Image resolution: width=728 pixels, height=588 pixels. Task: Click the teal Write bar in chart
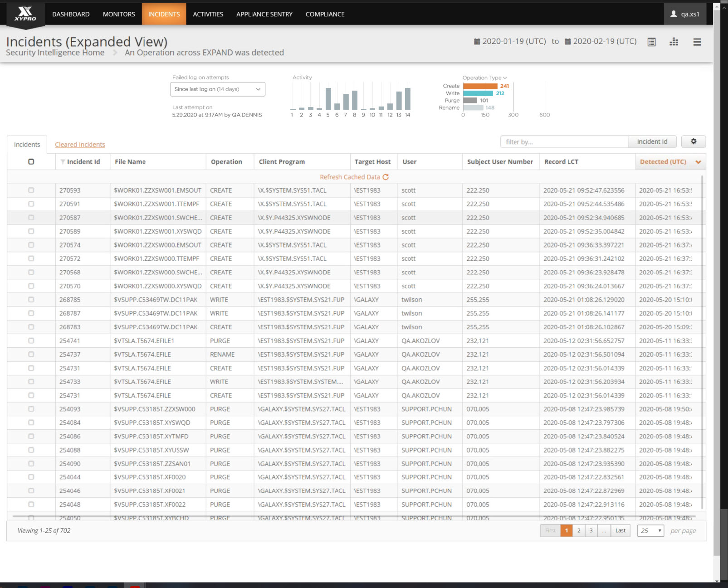(478, 93)
